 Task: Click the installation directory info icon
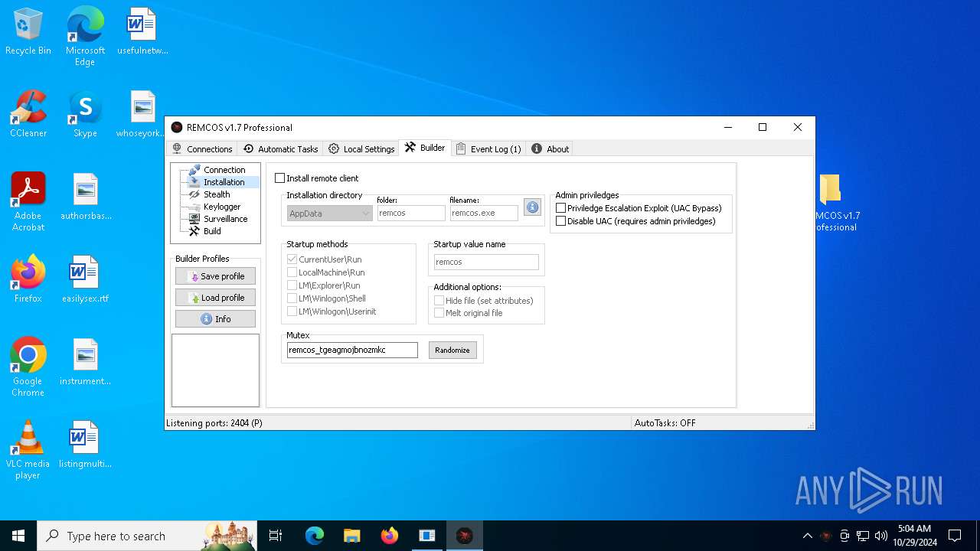[532, 207]
